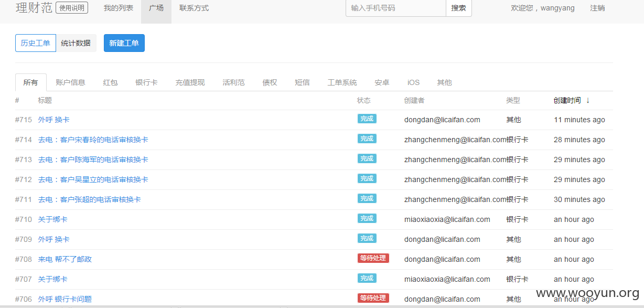Click the 状态 column header
Screen dimensions: 644x308
(364, 100)
